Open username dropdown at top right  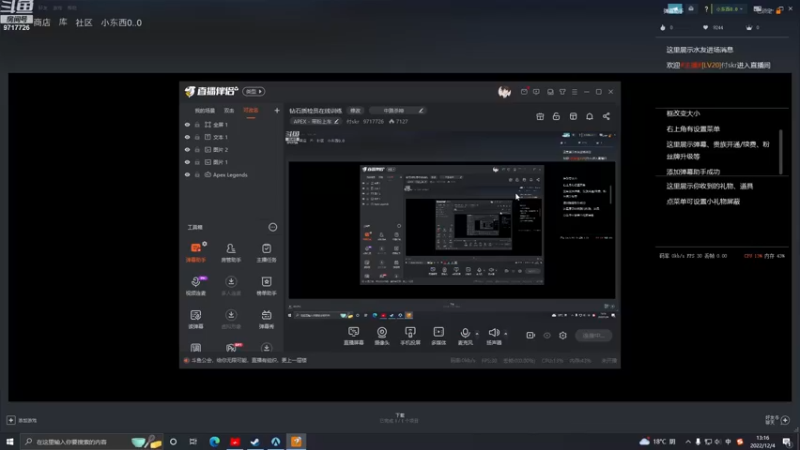tap(730, 9)
